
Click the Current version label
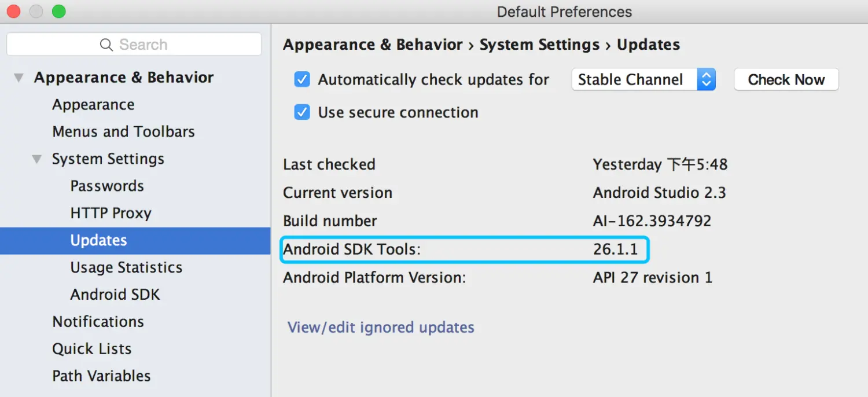tap(337, 193)
